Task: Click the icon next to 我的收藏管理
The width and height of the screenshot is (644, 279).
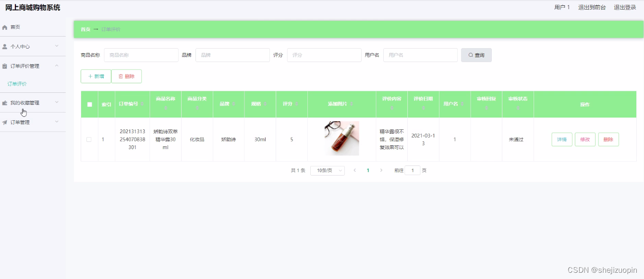Action: click(4, 102)
